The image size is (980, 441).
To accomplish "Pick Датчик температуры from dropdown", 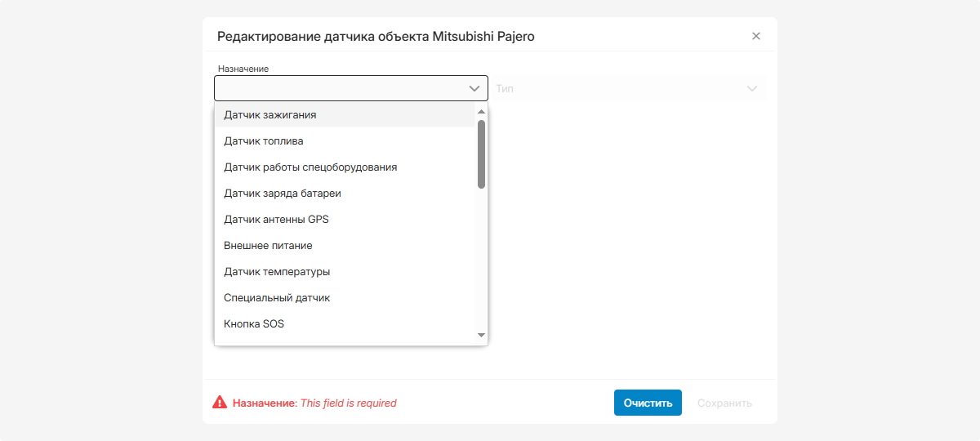I will tap(277, 272).
